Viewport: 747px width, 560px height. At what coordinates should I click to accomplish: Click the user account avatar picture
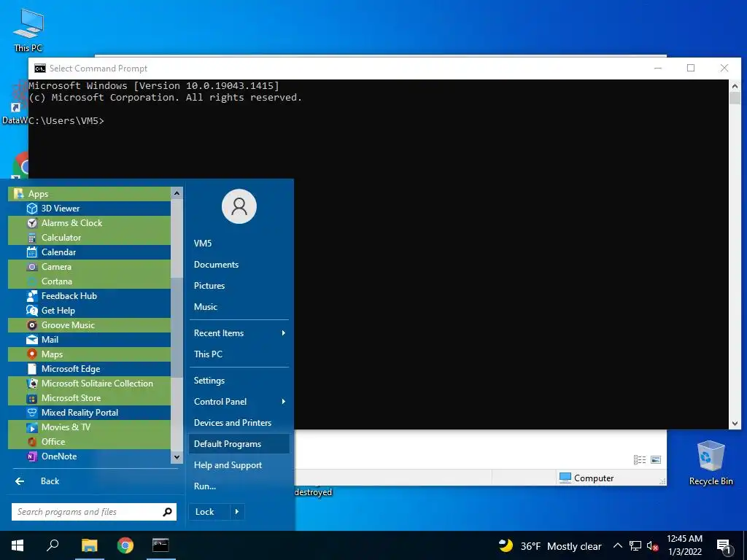[x=239, y=206]
